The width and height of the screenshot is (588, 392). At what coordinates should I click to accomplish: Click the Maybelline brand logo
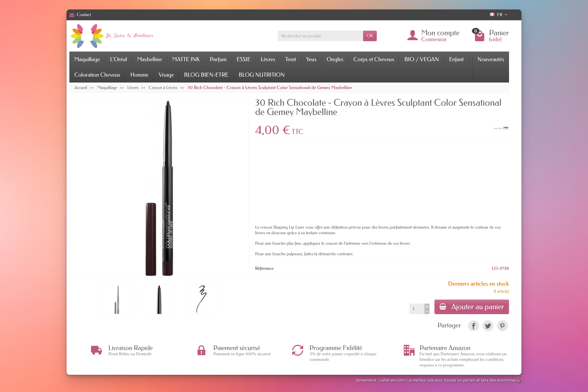(x=501, y=128)
